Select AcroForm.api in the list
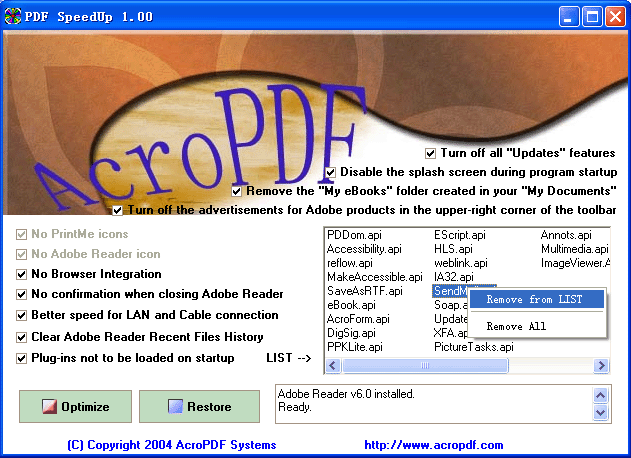The image size is (631, 458). coord(358,319)
